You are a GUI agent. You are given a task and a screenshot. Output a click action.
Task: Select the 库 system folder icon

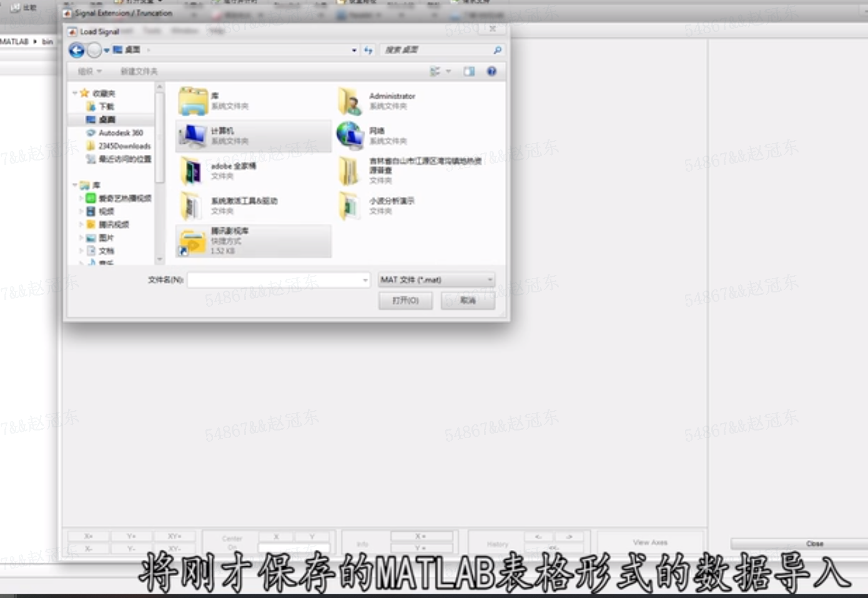click(x=193, y=101)
